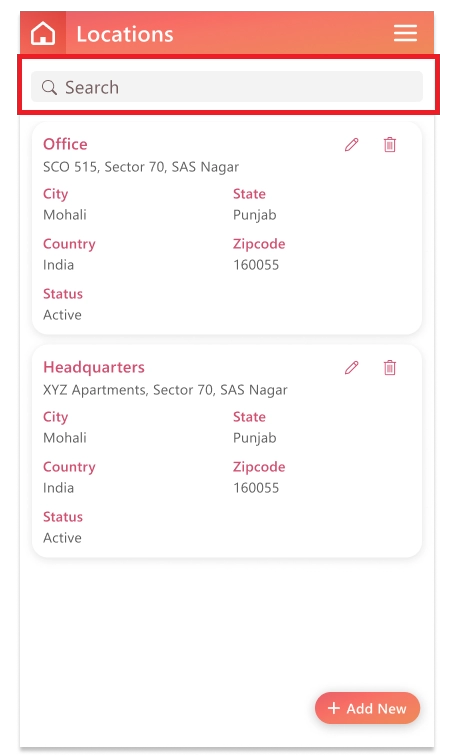Edit the Office location
This screenshot has width=458, height=755.
click(352, 144)
